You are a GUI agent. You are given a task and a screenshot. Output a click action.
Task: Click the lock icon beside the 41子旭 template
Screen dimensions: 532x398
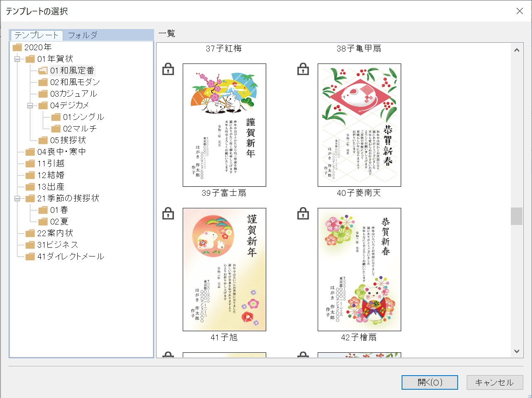click(168, 213)
